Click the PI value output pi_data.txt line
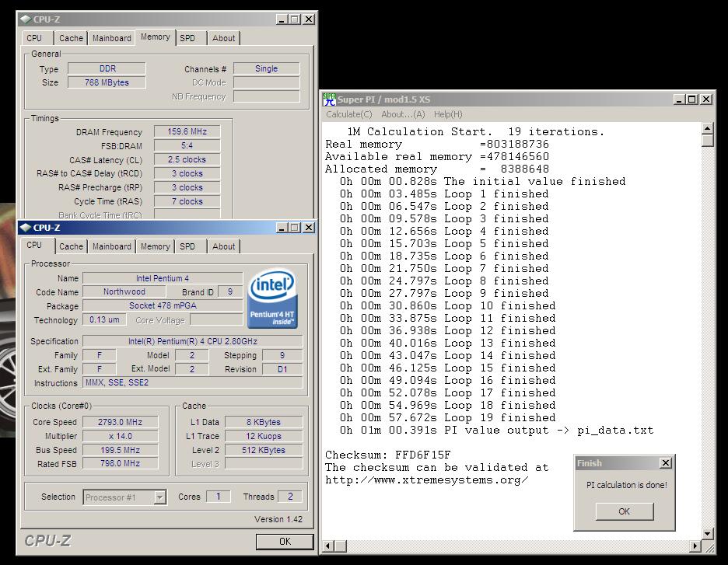Screen dimensions: 728x565 (x=497, y=431)
